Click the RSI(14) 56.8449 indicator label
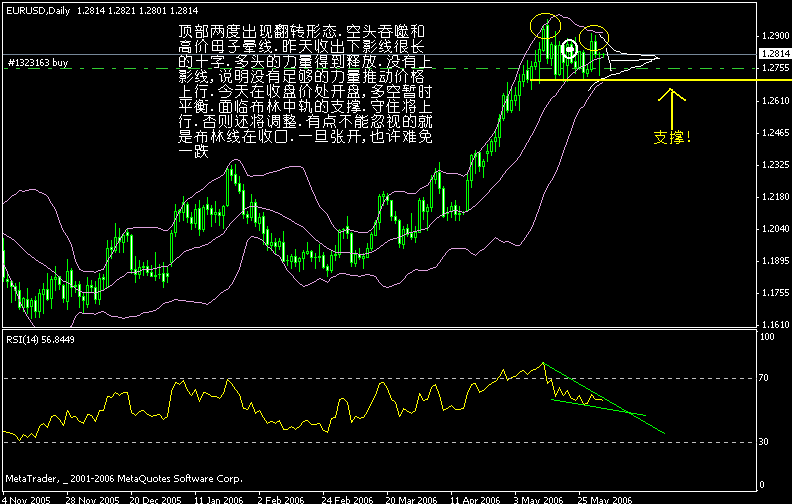Viewport: 792px width, 504px height. click(x=40, y=340)
